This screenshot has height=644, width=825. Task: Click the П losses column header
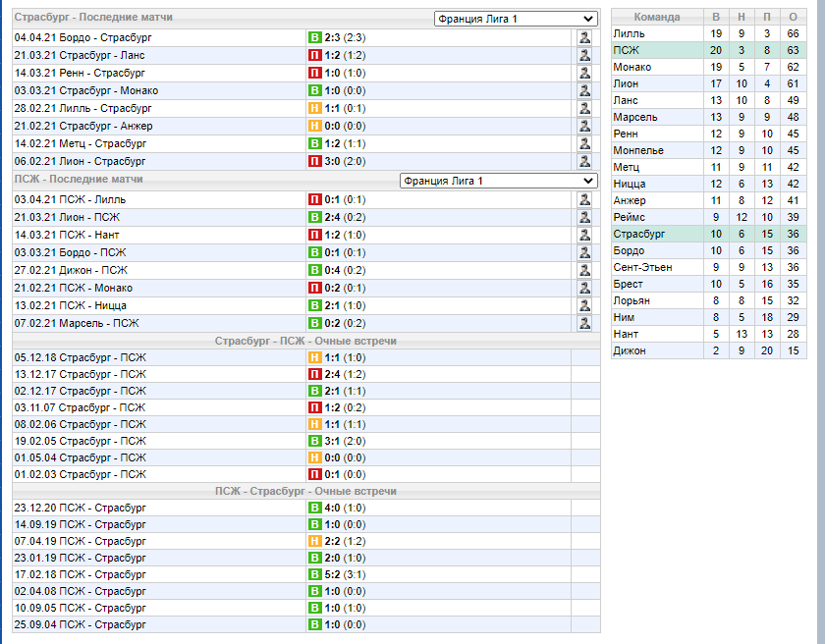click(767, 17)
